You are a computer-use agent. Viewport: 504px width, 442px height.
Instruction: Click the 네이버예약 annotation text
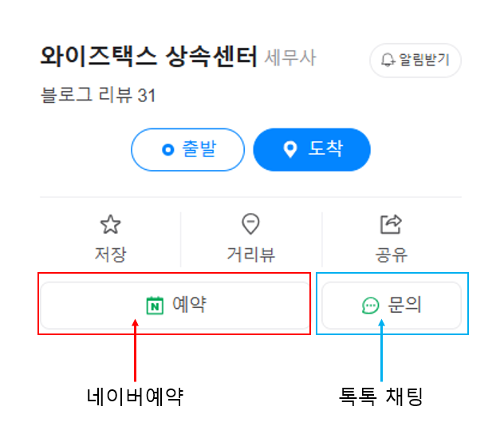tap(135, 395)
